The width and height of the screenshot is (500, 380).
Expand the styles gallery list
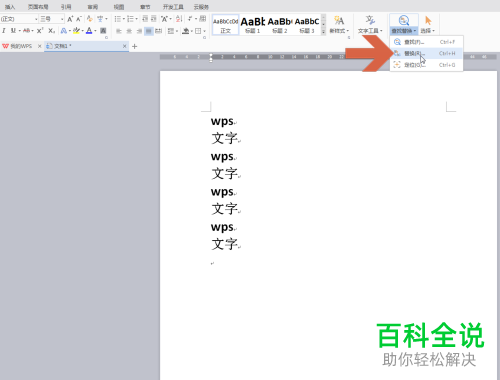coord(323,32)
